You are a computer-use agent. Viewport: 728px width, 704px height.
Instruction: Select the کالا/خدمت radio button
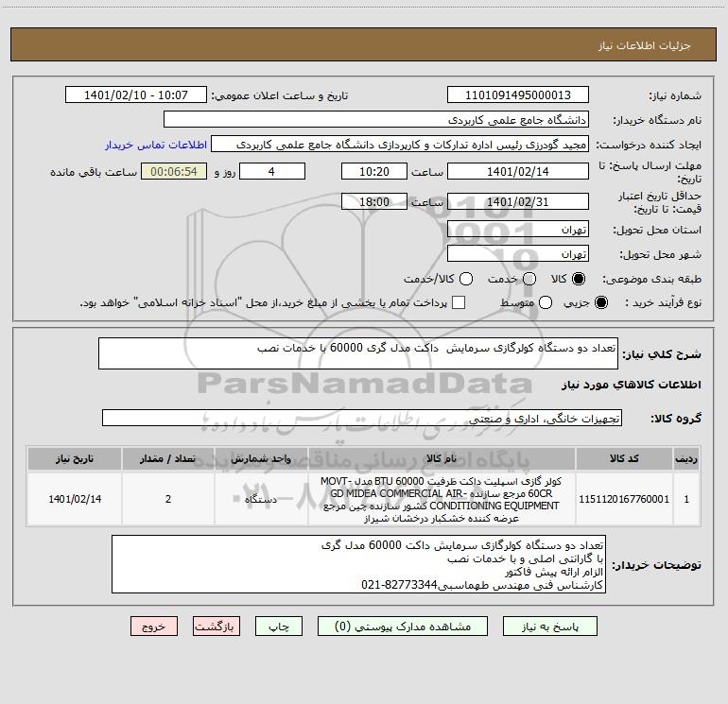pyautogui.click(x=466, y=279)
